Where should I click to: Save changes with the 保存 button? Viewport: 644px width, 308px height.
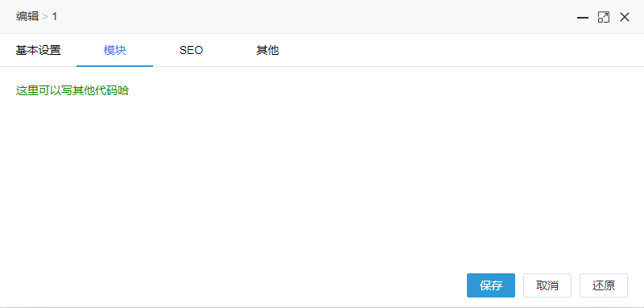(x=491, y=285)
